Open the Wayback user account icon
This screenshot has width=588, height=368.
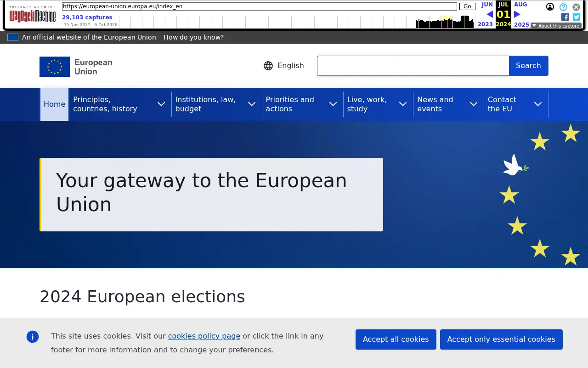[x=550, y=7]
